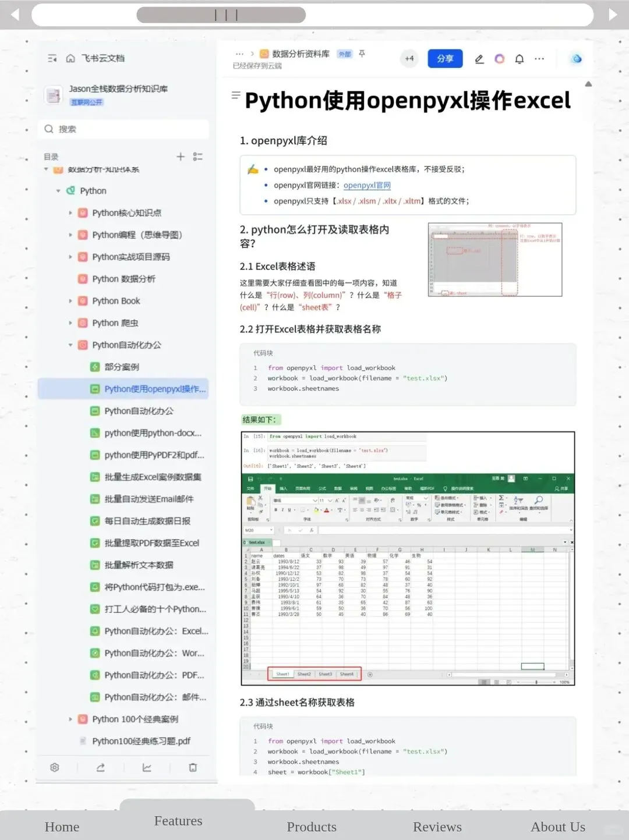Screen dimensions: 629x840
Task: Open the notification bell icon
Action: coord(520,59)
